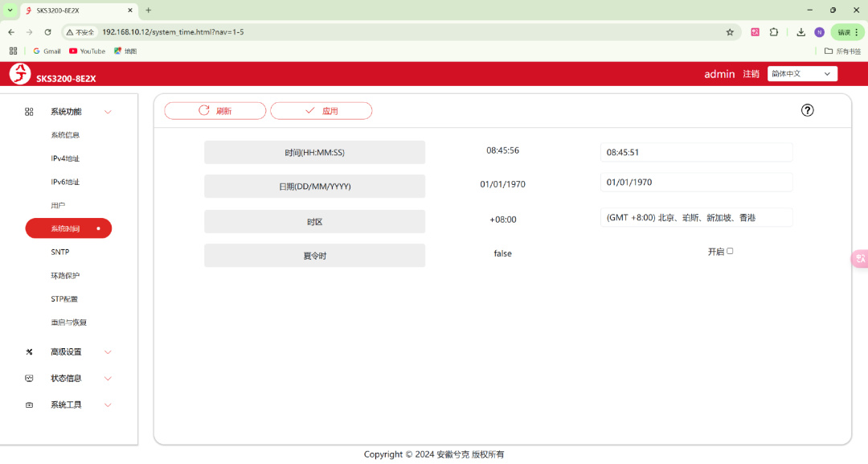868x464 pixels.
Task: Open the SNTP menu item
Action: 59,252
